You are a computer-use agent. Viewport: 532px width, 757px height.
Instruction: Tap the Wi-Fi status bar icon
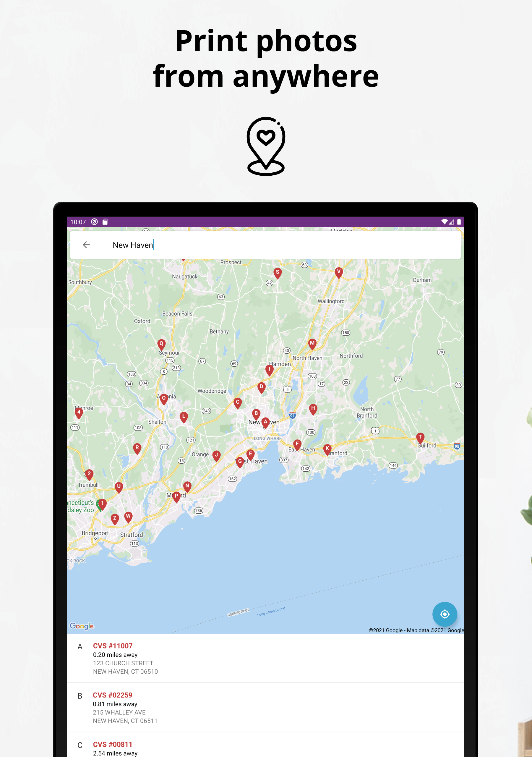click(x=444, y=222)
